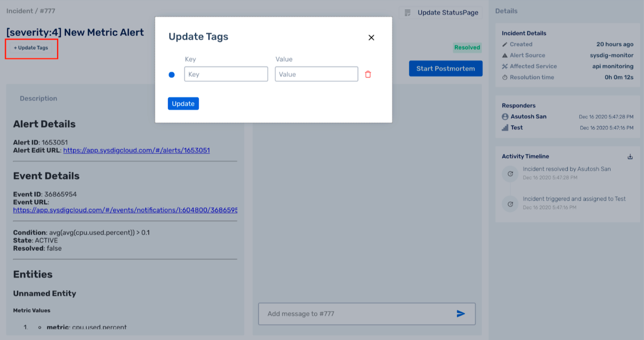
Task: Download the Activity Timeline
Action: coord(630,156)
